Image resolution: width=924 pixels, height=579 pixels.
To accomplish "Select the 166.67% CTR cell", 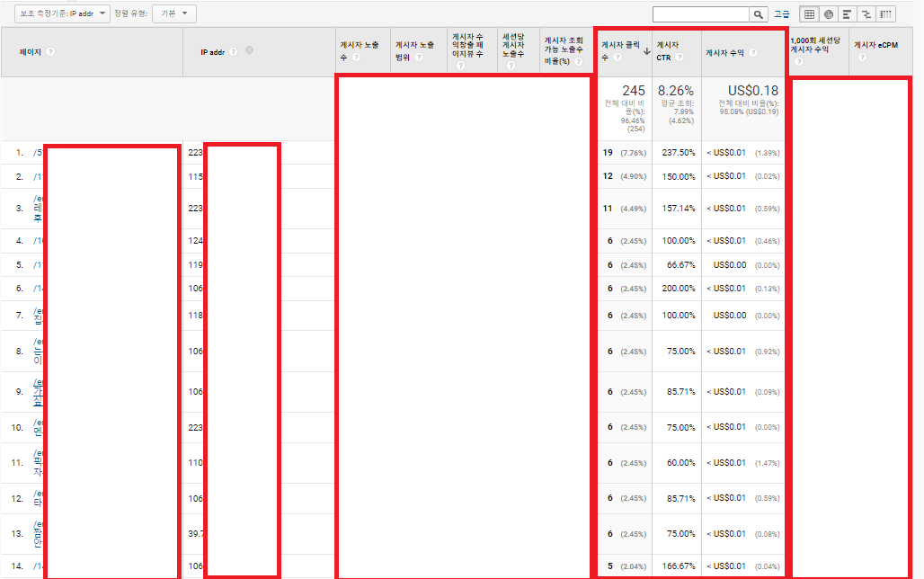I will pos(679,566).
